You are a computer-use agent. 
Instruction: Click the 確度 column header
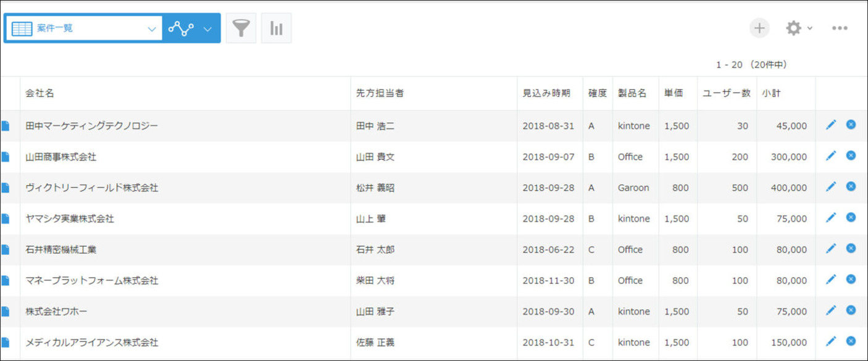[597, 93]
